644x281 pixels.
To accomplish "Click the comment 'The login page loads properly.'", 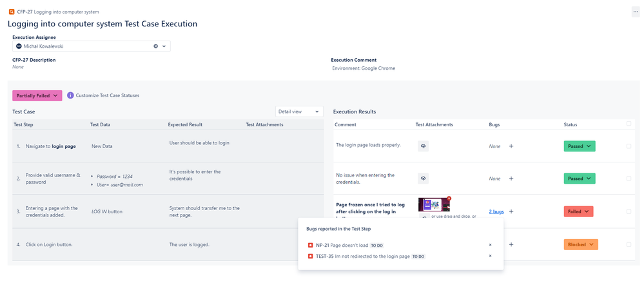I will coord(368,145).
